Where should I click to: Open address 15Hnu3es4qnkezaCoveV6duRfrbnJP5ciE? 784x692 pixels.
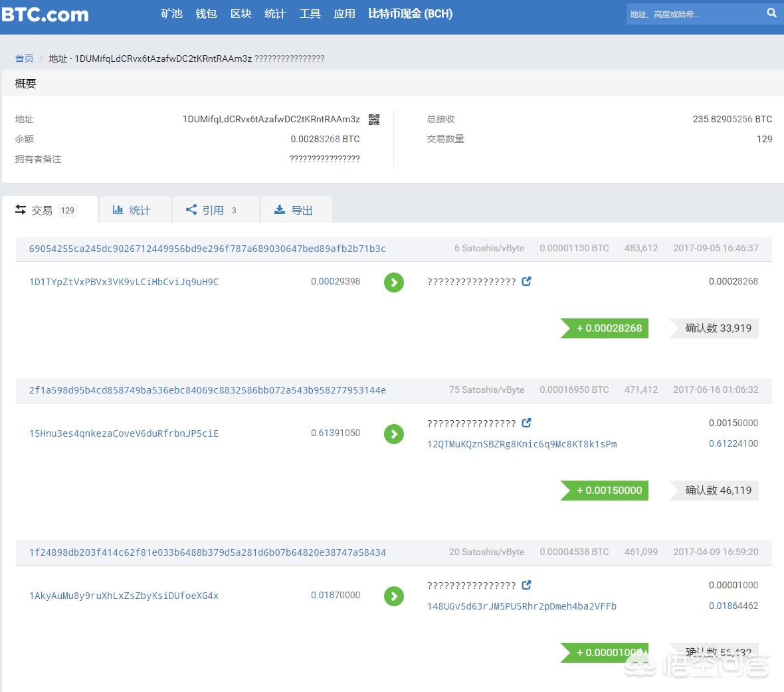124,433
